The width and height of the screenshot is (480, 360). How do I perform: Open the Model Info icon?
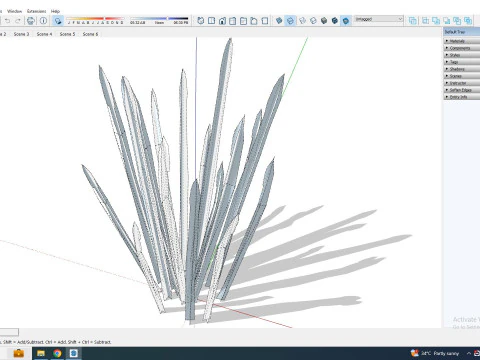[x=43, y=21]
